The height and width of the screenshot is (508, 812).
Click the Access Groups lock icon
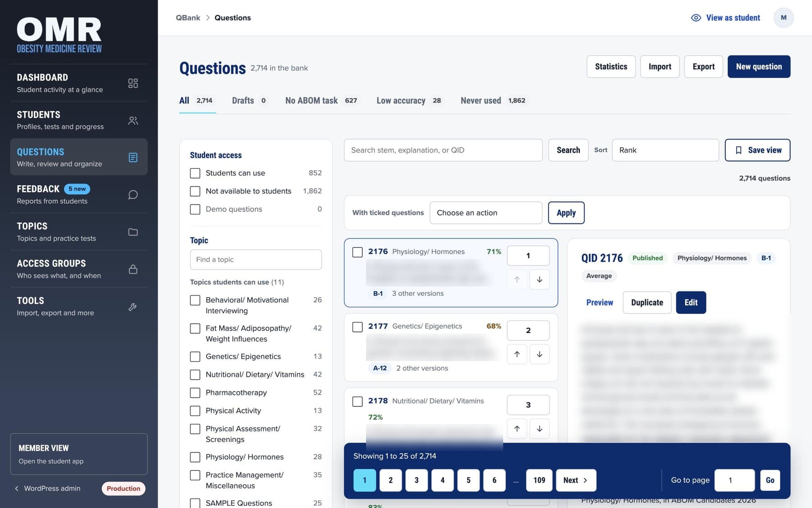[133, 269]
